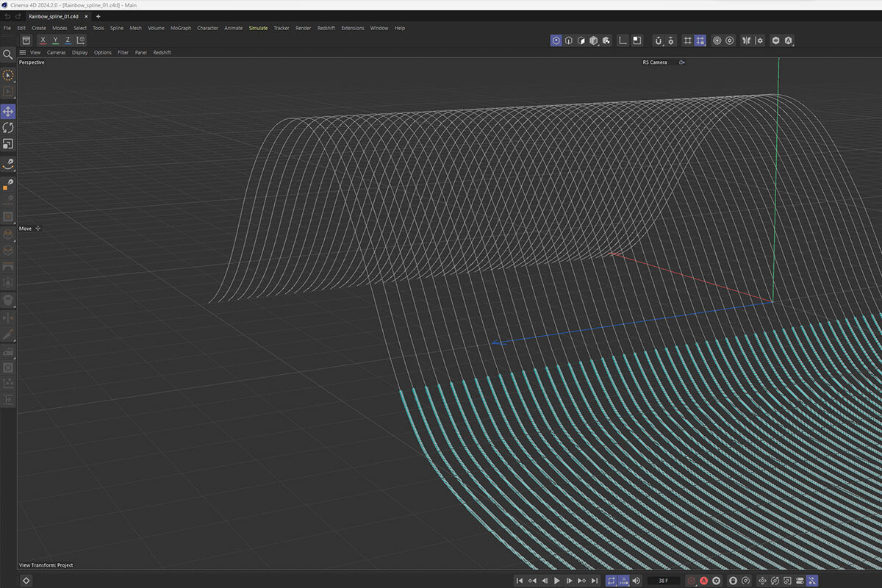882x588 pixels.
Task: Open the File menu
Action: [x=7, y=28]
